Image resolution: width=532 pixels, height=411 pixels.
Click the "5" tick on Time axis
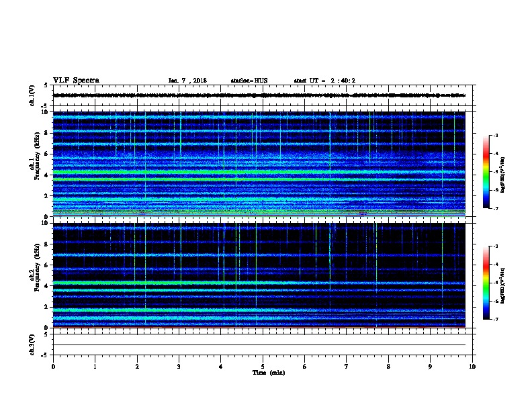(x=263, y=367)
